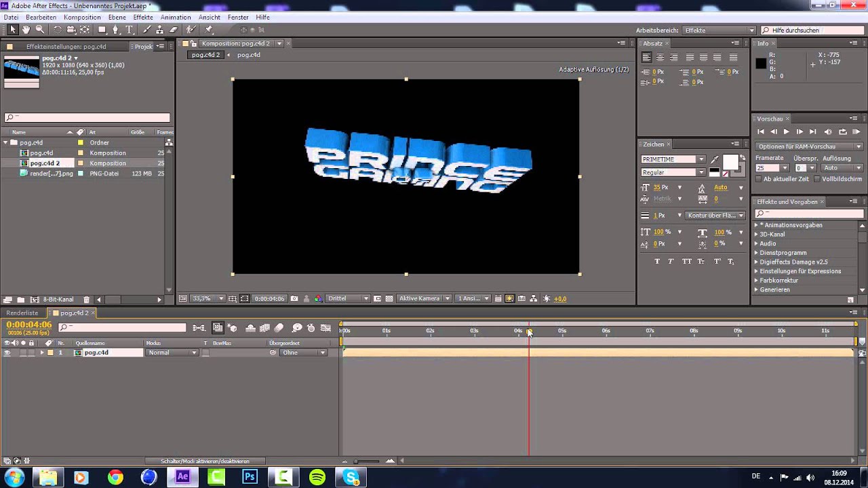Open the Komposition menu
The image size is (868, 488).
click(x=82, y=17)
